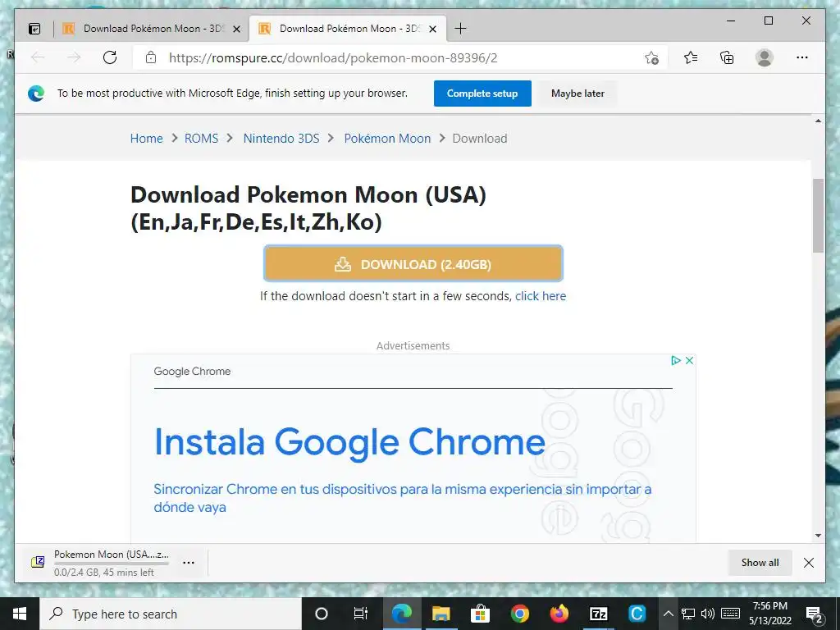
Task: Minimize the Edge window
Action: (731, 21)
